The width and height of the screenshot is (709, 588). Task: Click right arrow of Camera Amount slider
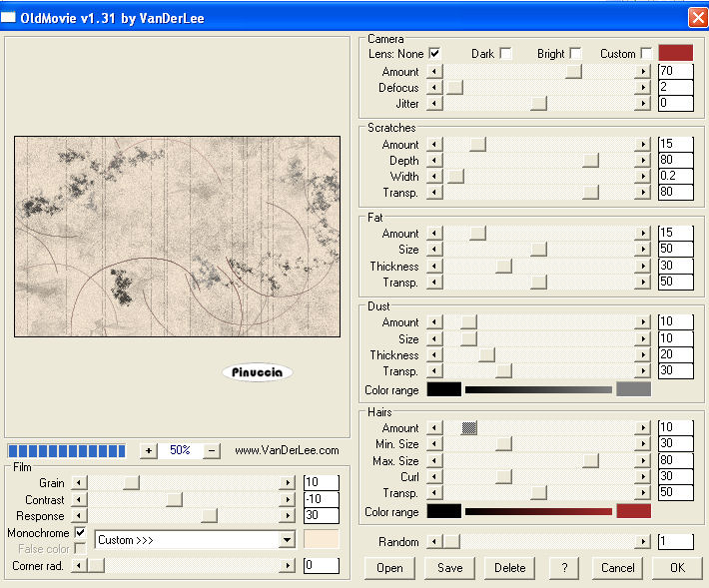(x=642, y=72)
